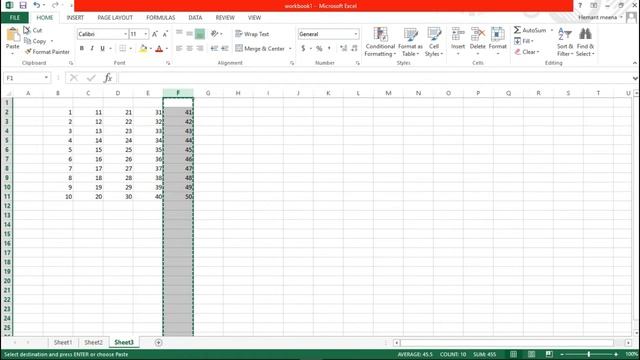
Task: Enable Wrap Text
Action: (x=252, y=34)
